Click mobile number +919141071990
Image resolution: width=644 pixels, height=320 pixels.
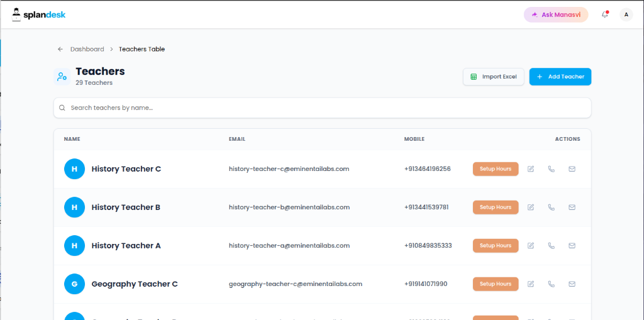426,284
